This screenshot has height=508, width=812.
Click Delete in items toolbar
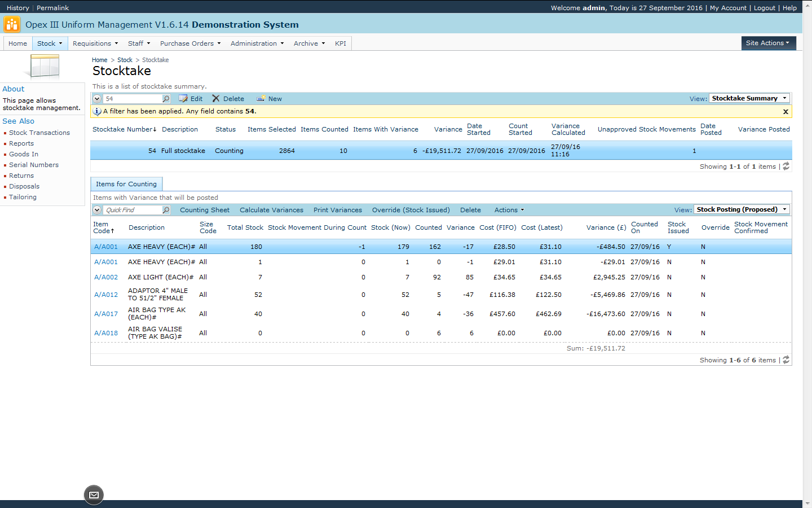tap(470, 210)
